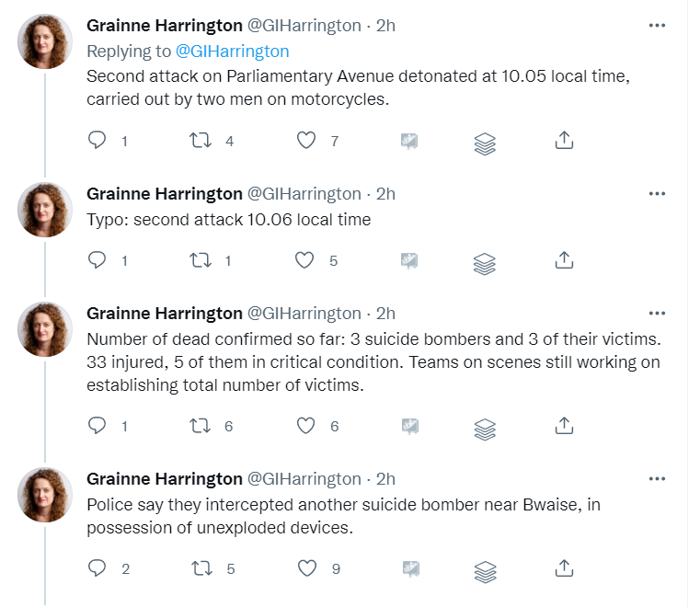The image size is (700, 607).
Task: Click the @GIHarrington reply-to mention link
Action: 232,51
